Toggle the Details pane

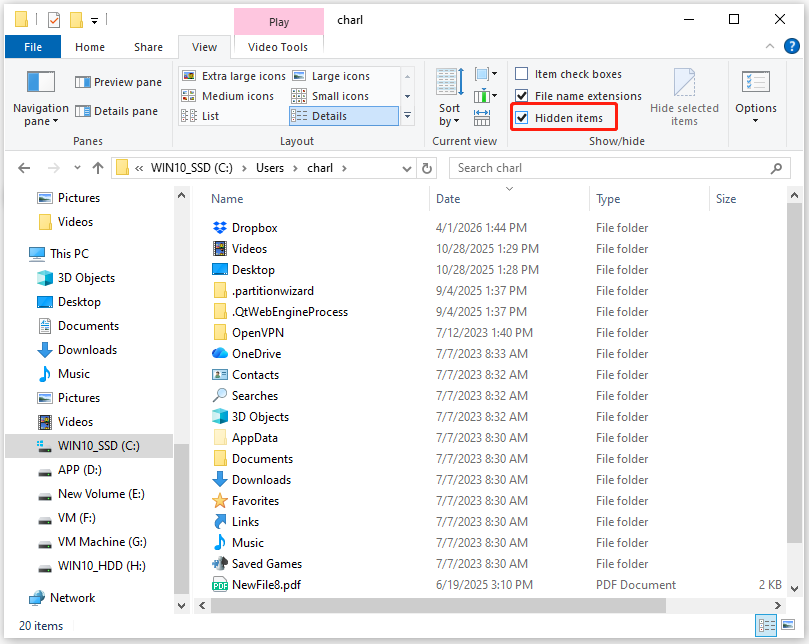116,111
